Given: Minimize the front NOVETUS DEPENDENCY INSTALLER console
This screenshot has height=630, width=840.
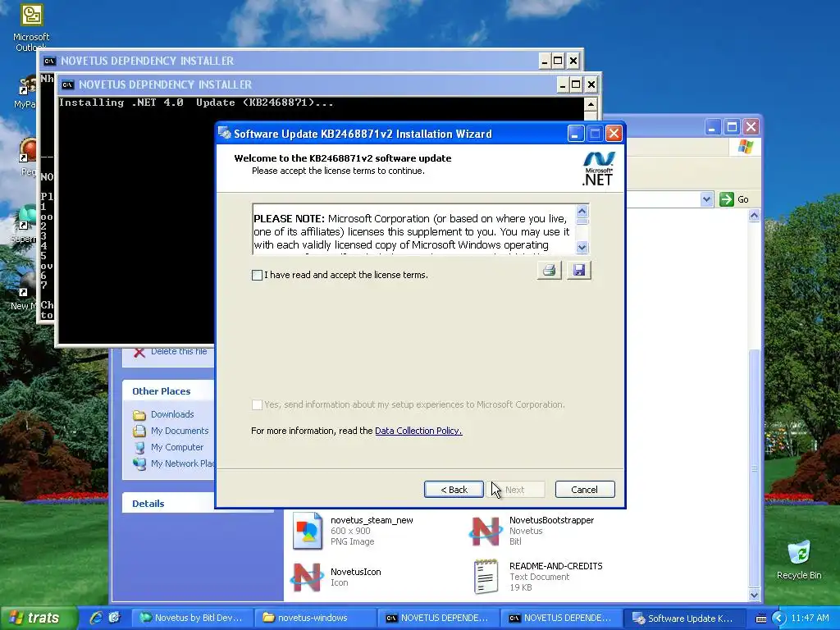Looking at the screenshot, I should (563, 84).
